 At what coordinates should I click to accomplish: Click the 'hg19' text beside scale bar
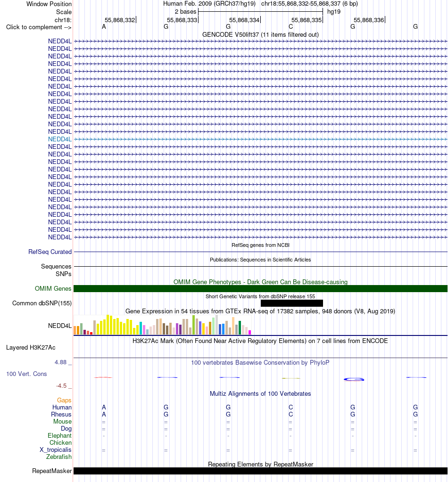[x=334, y=12]
